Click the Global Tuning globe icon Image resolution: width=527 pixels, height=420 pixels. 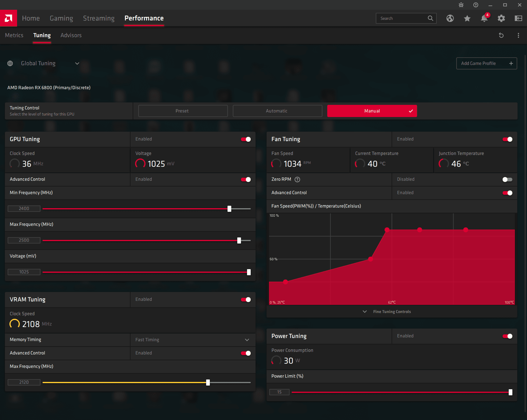tap(10, 63)
